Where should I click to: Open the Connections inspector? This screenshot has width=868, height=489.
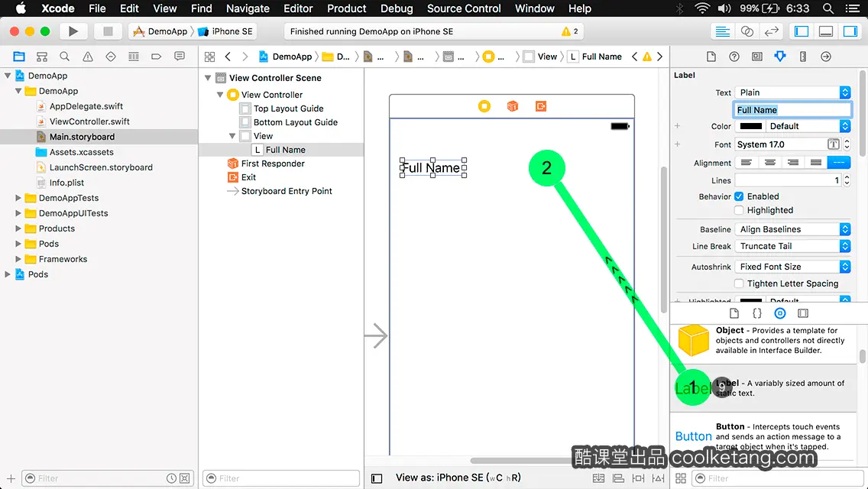point(826,57)
